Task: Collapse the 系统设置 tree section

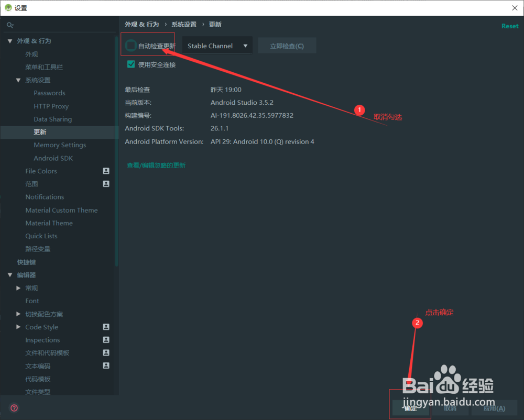Action: [x=18, y=80]
